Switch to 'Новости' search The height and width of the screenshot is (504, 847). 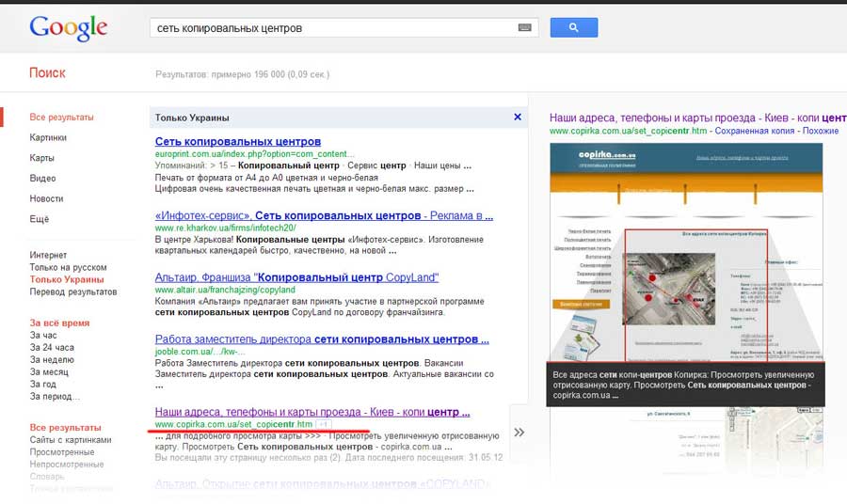[46, 198]
